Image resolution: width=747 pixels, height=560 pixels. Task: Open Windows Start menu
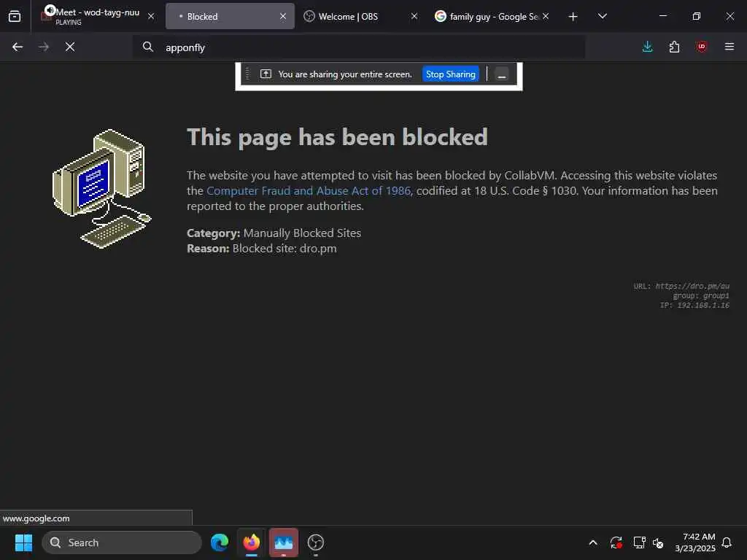click(x=23, y=542)
